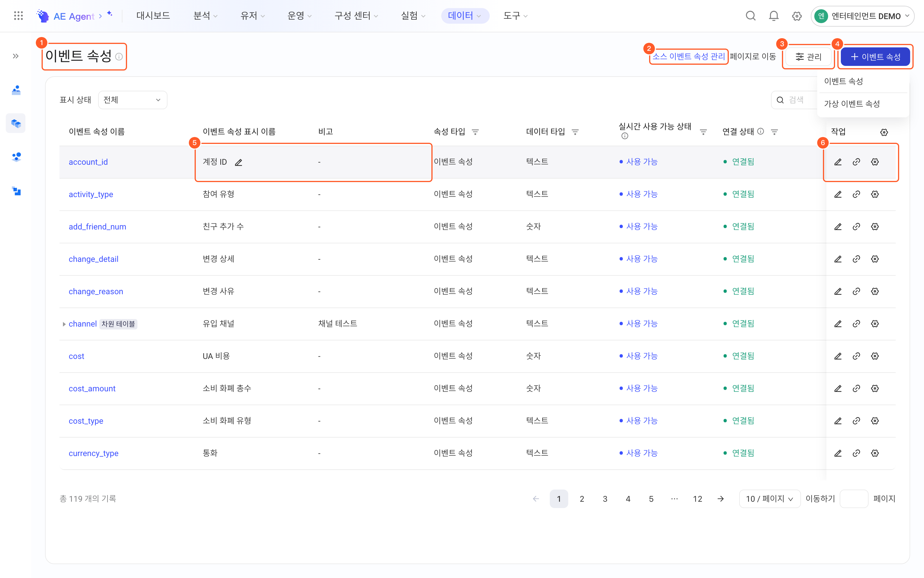The width and height of the screenshot is (924, 578).
Task: Expand the 구성 센터 navigation menu
Action: 356,16
